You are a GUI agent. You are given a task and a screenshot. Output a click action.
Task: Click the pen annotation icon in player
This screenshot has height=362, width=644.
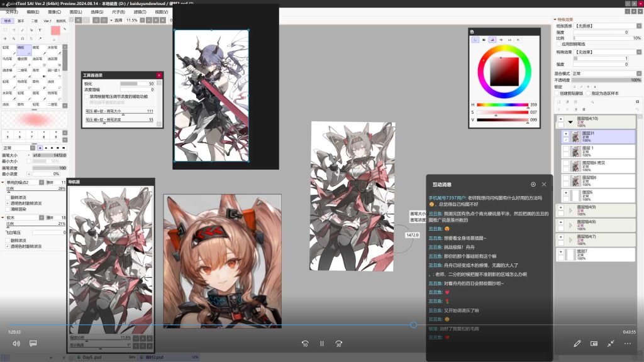[x=577, y=344]
